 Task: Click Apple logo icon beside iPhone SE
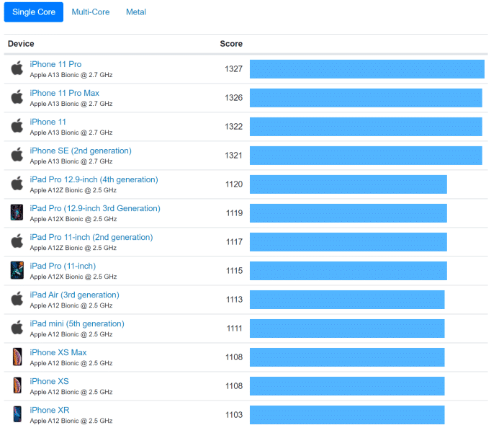(17, 154)
